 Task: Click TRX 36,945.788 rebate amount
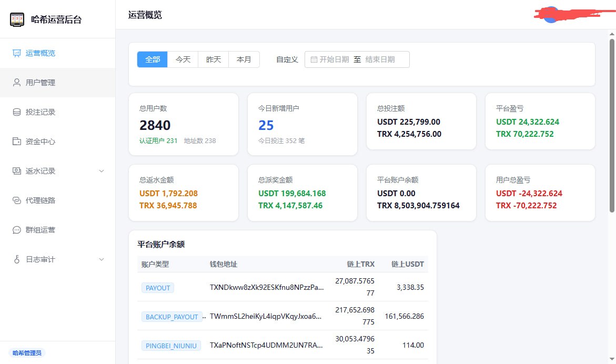point(168,205)
